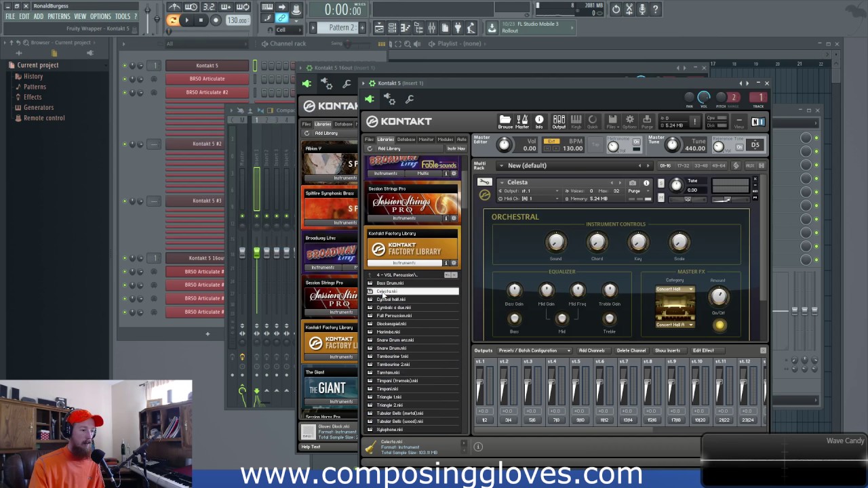868x488 pixels.
Task: Switch to the Kontakt Modules tab
Action: pyautogui.click(x=445, y=140)
